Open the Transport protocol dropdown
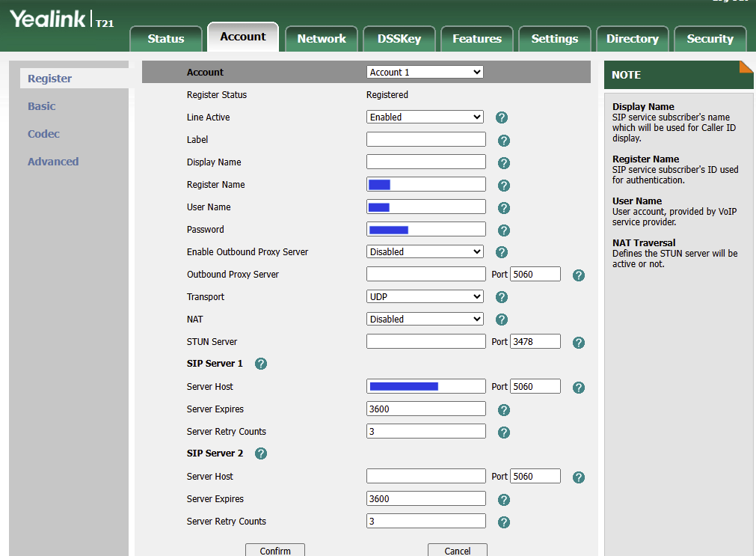Viewport: 756px width, 556px height. coord(425,297)
